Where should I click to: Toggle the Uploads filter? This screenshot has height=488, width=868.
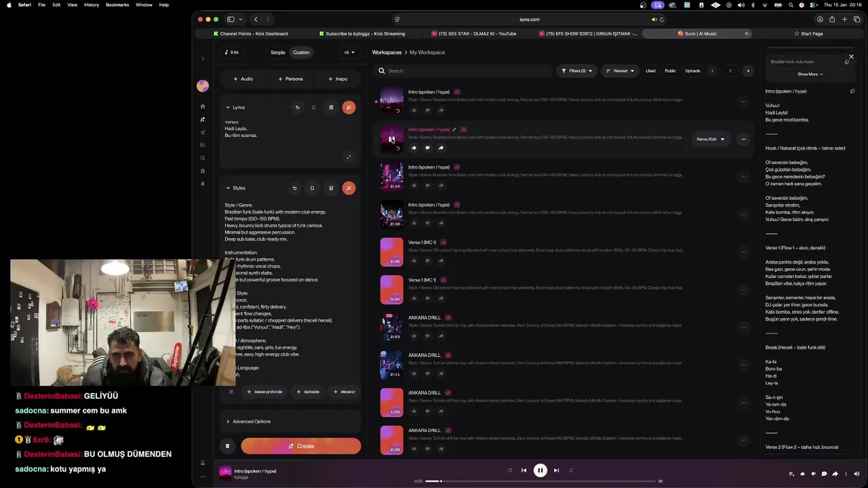click(x=692, y=70)
